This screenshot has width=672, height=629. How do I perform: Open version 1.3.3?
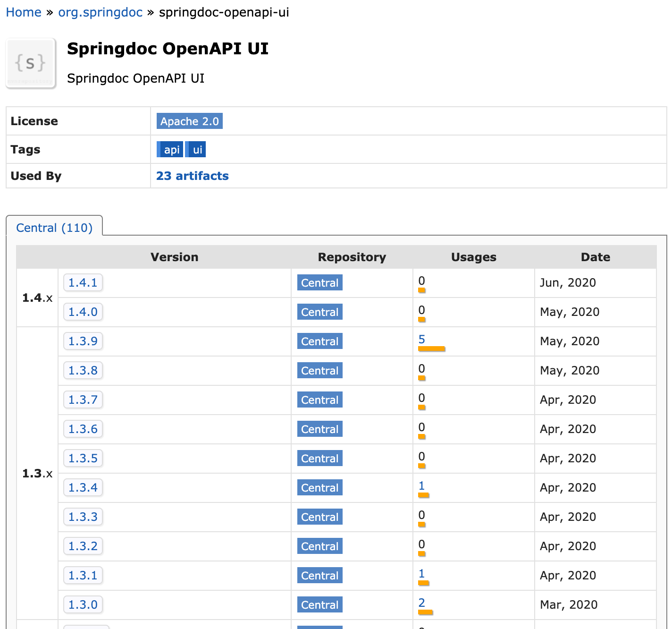[x=83, y=517]
